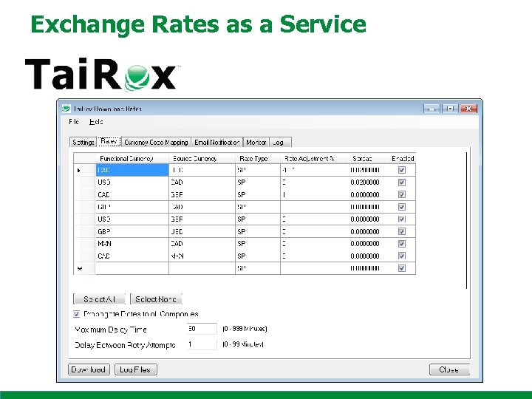Open the File menu
This screenshot has height=399, width=532.
pos(74,121)
